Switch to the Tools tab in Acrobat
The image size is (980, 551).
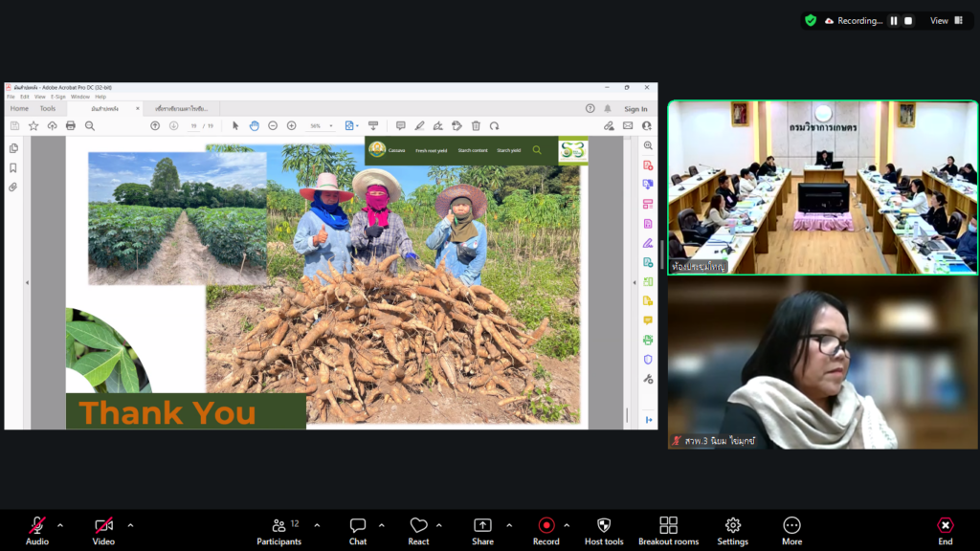coord(48,108)
